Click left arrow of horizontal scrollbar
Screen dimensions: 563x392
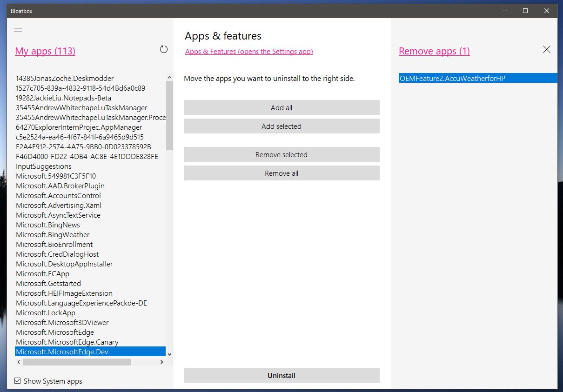pyautogui.click(x=19, y=361)
